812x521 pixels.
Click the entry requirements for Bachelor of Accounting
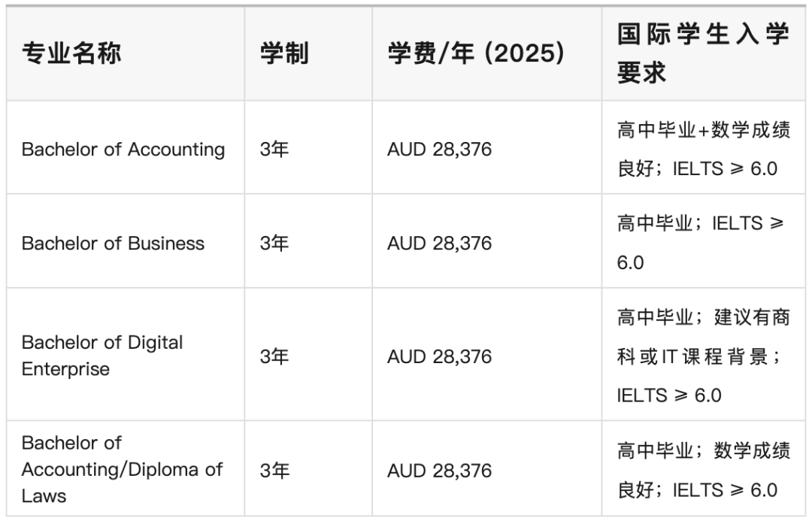(703, 149)
